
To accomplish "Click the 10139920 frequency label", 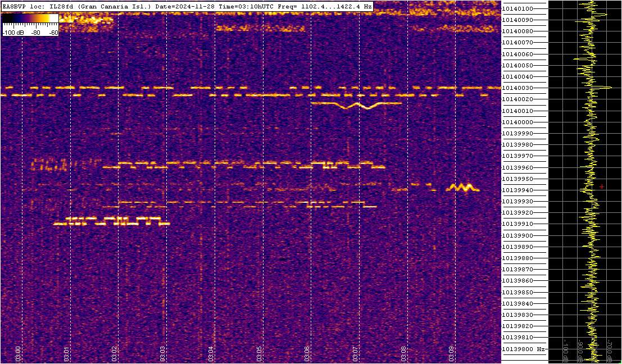I will 517,212.
